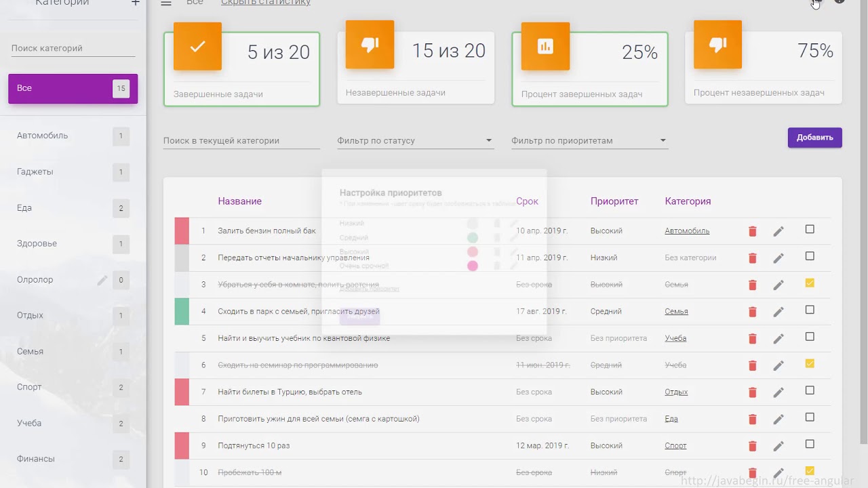Edit the quantum physics textbook task
868x488 pixels.
click(x=778, y=338)
